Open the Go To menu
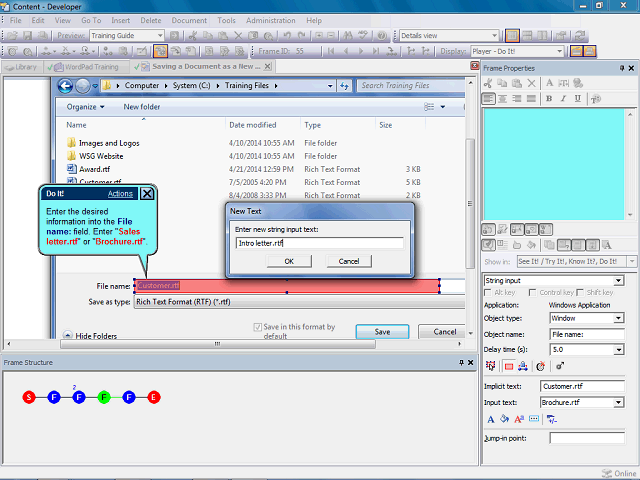Screen dimensions: 640x480 [x=91, y=20]
